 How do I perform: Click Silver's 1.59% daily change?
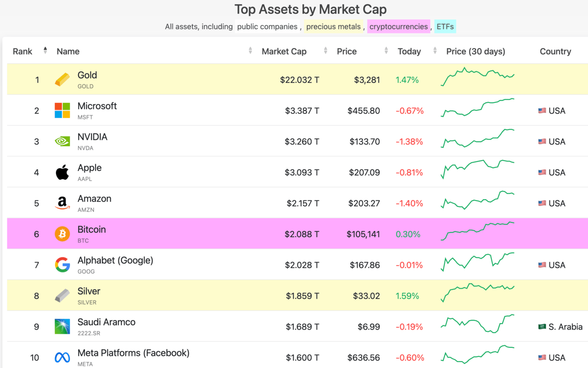pyautogui.click(x=407, y=296)
